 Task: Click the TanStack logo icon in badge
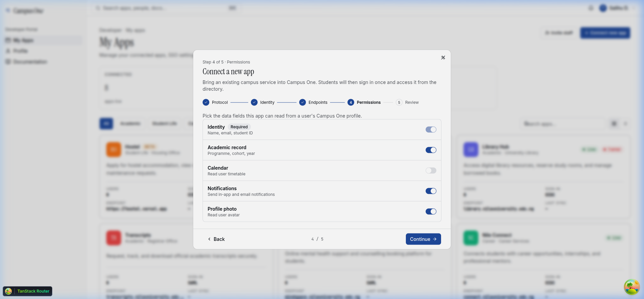(8, 291)
